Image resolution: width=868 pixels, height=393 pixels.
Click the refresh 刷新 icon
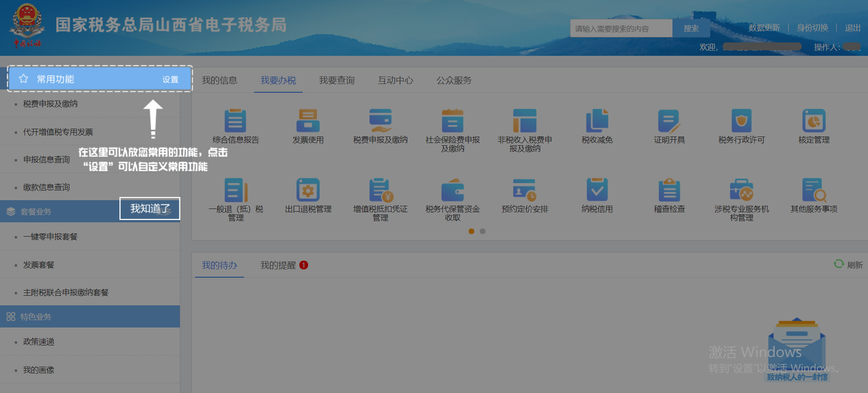pyautogui.click(x=838, y=264)
